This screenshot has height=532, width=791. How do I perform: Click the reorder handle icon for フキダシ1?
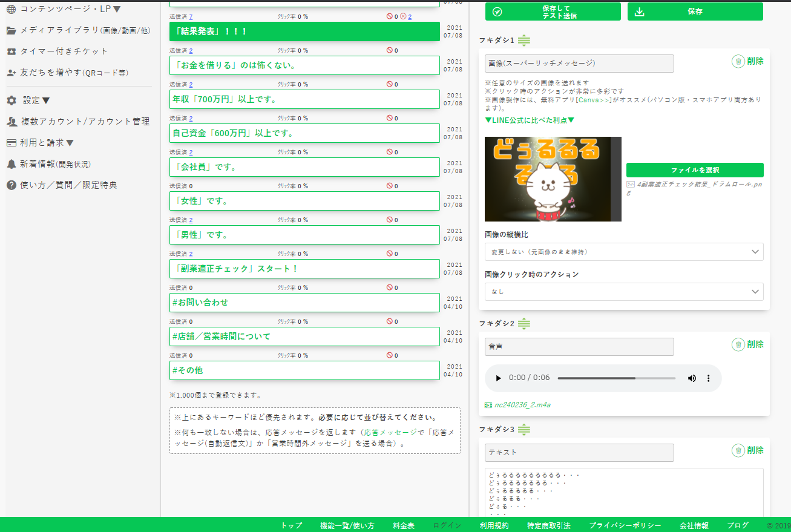coord(524,41)
